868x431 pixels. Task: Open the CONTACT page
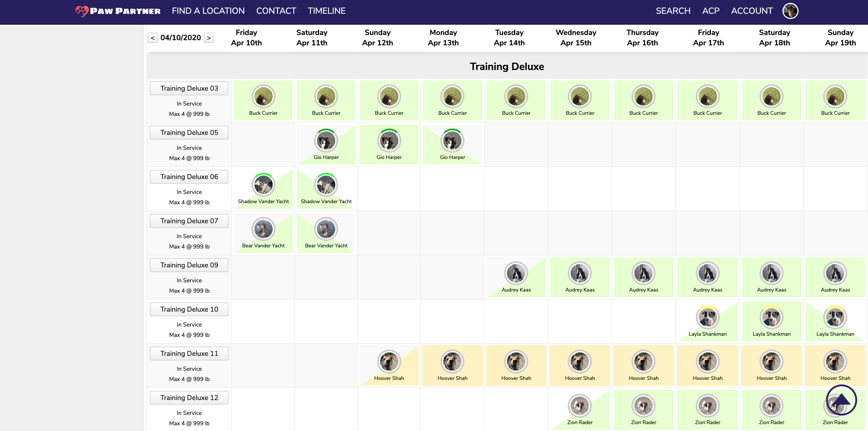(276, 11)
